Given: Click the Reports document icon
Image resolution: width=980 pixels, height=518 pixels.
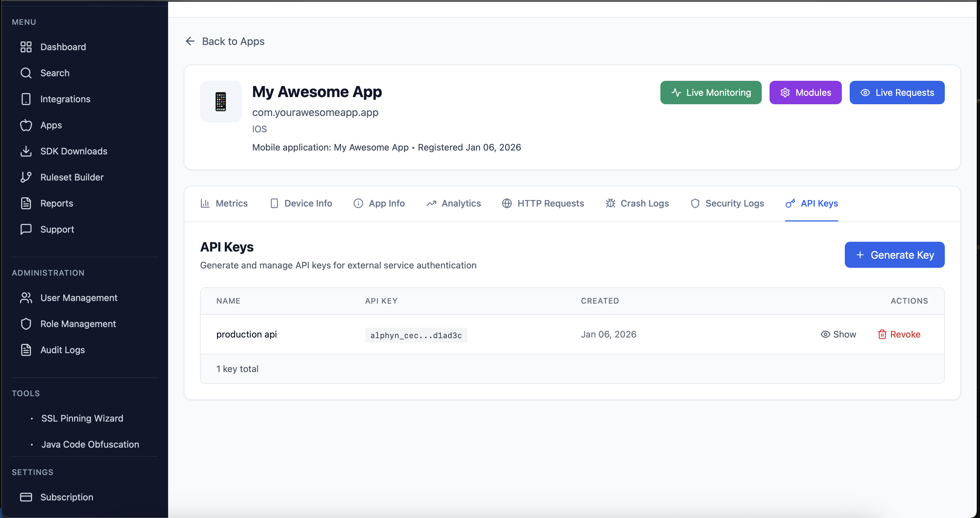Looking at the screenshot, I should [x=26, y=203].
